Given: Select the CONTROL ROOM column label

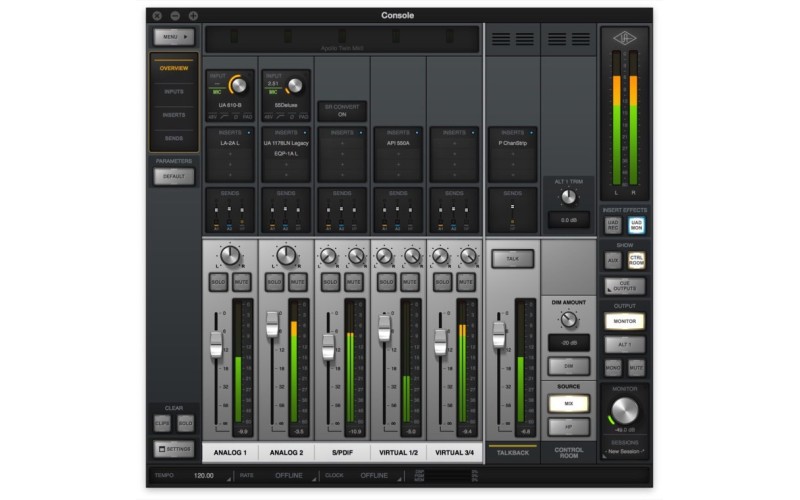Looking at the screenshot, I should click(568, 453).
